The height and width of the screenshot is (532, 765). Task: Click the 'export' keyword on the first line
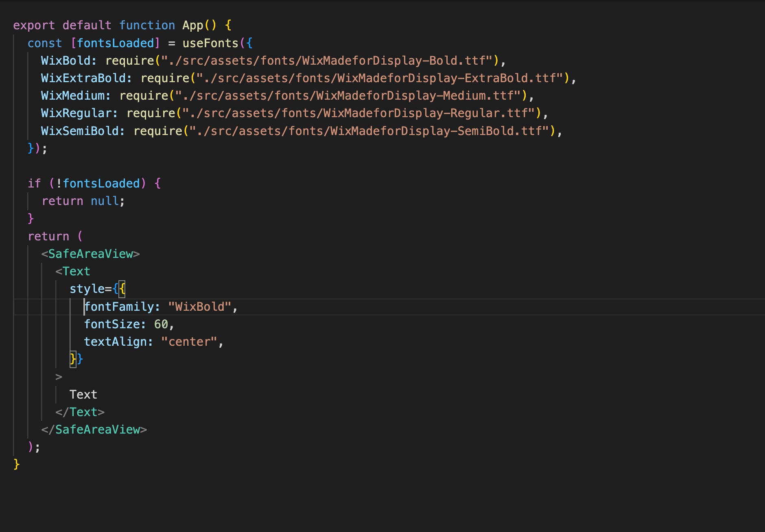point(34,25)
